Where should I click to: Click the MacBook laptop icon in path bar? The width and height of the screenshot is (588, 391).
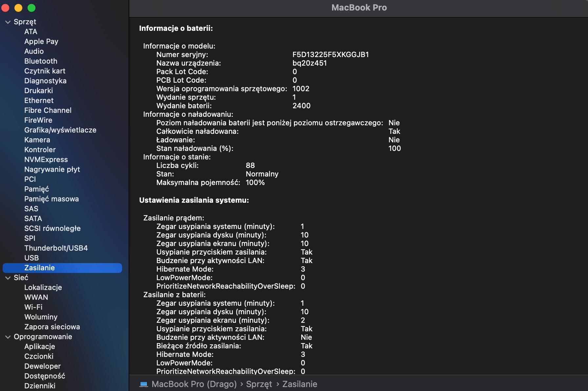(x=144, y=384)
